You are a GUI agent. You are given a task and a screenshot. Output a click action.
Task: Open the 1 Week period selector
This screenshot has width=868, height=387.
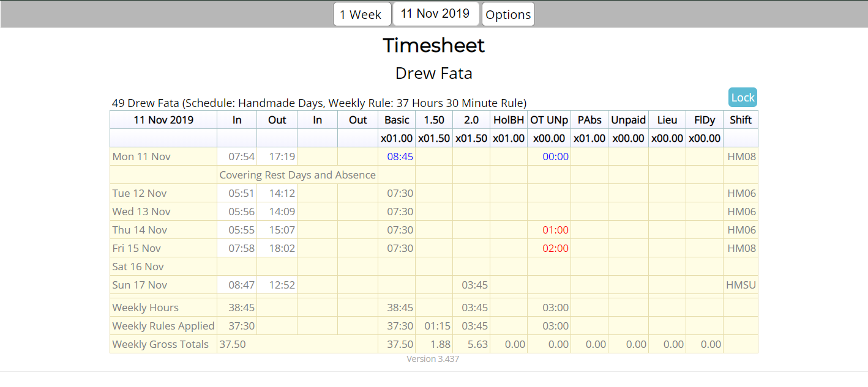(361, 15)
